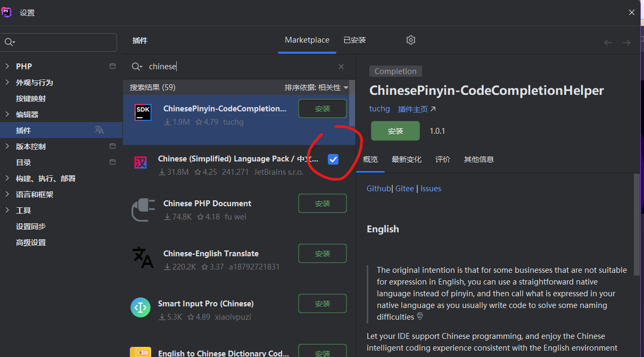
Task: Click the 搜索结果 (59) label
Action: 153,87
